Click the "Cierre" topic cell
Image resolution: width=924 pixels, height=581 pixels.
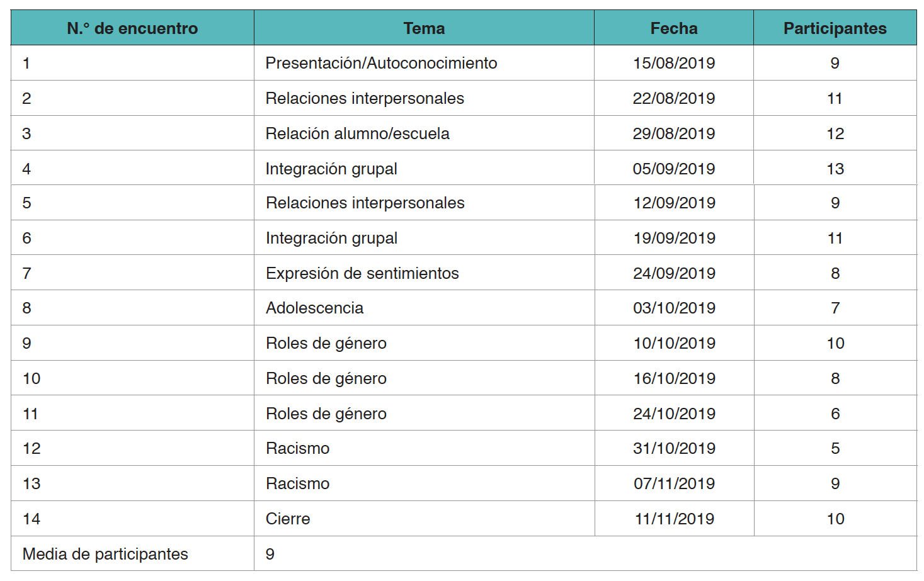(288, 519)
